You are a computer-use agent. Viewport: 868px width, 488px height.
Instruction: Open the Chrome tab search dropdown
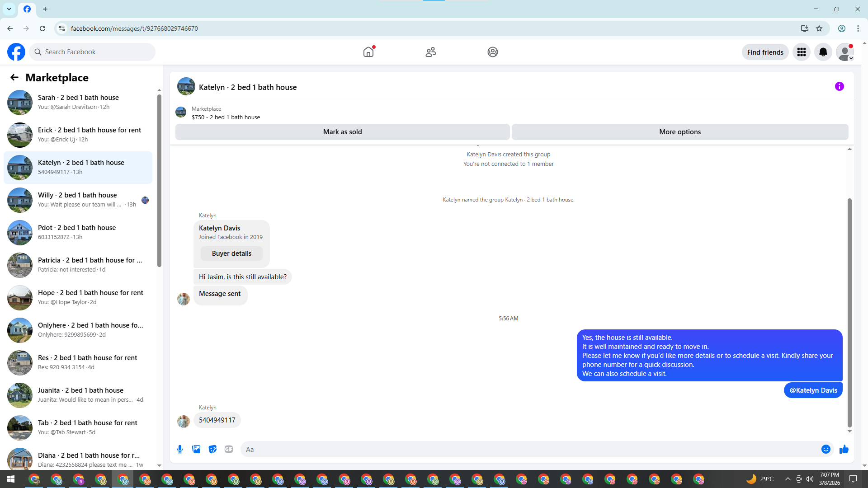(x=9, y=9)
